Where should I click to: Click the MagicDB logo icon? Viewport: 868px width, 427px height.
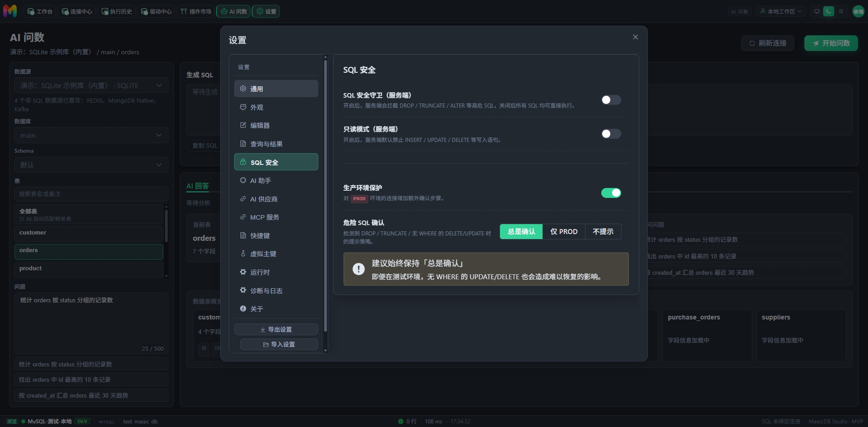pyautogui.click(x=10, y=11)
